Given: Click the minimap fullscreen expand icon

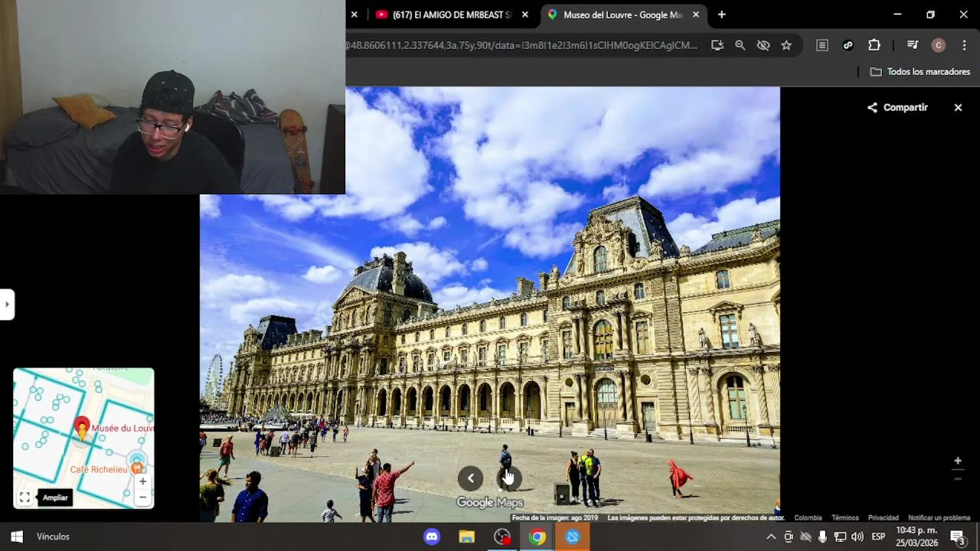Looking at the screenshot, I should point(24,497).
